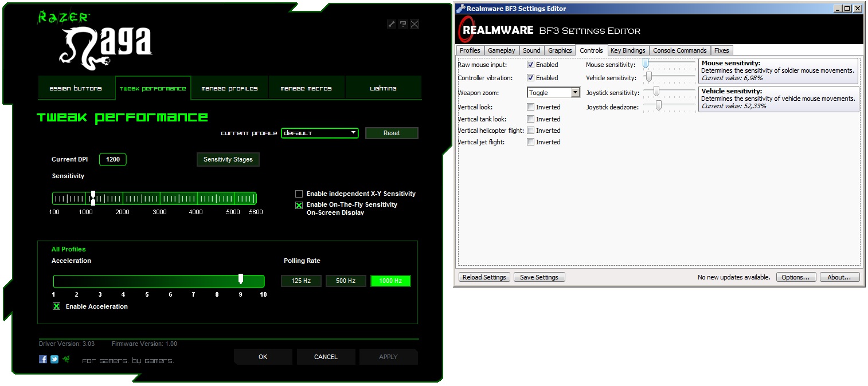Check Inverted for Vertical tank look

pos(531,119)
